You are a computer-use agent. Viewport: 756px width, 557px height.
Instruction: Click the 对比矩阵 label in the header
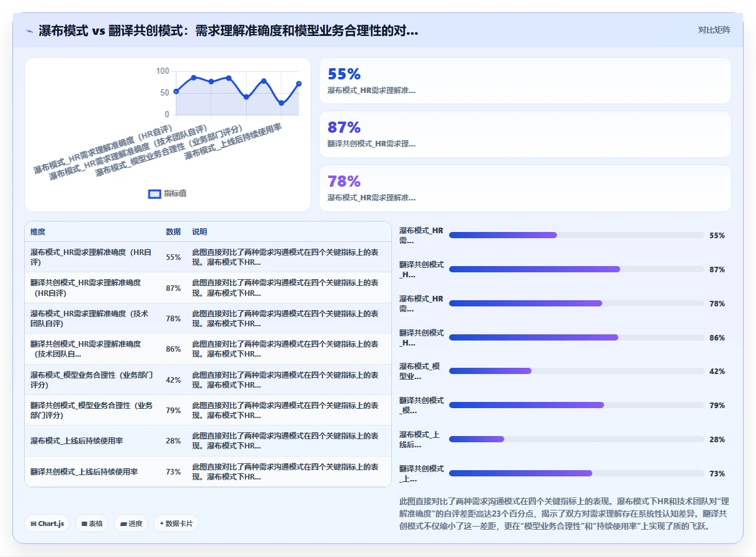pyautogui.click(x=714, y=30)
